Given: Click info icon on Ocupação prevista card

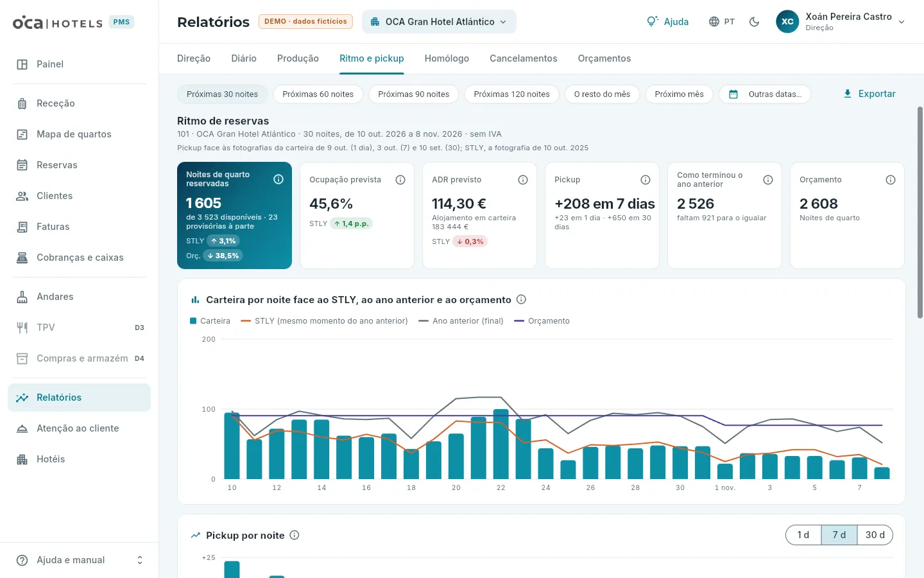Looking at the screenshot, I should click(400, 180).
